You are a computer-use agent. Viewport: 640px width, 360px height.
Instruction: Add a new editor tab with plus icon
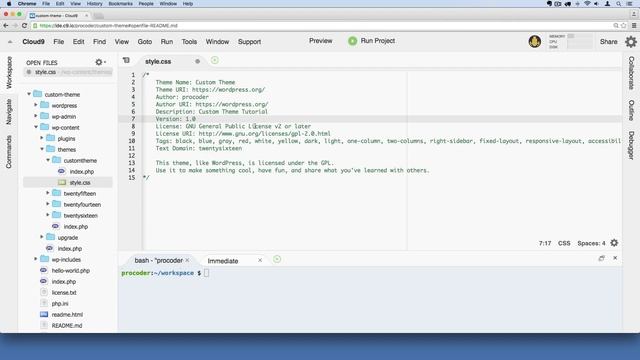[x=215, y=60]
